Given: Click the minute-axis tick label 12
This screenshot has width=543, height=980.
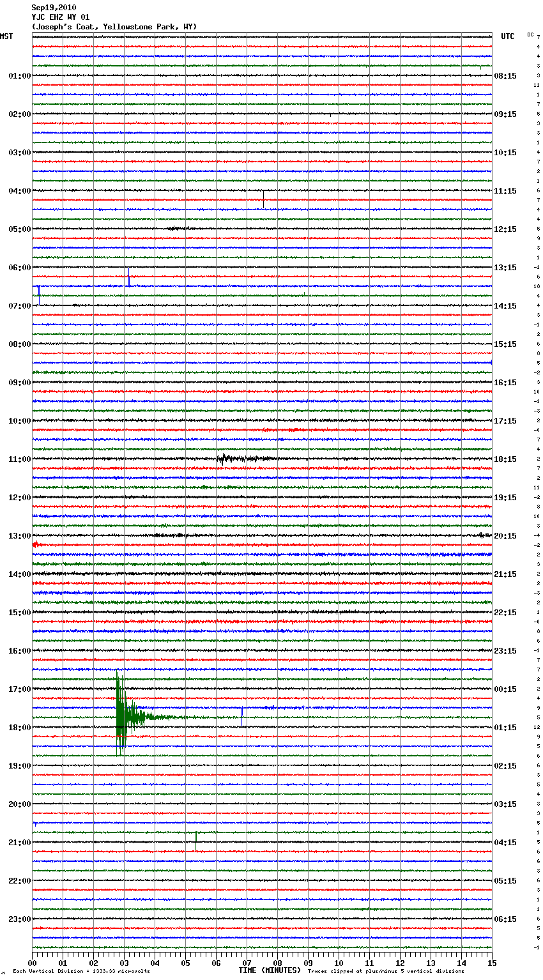Looking at the screenshot, I should 400,963.
